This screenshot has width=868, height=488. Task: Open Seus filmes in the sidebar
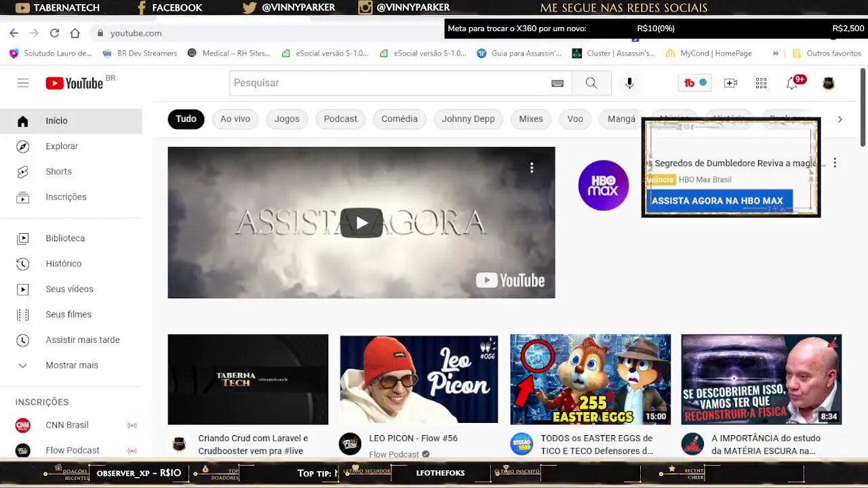click(x=71, y=314)
